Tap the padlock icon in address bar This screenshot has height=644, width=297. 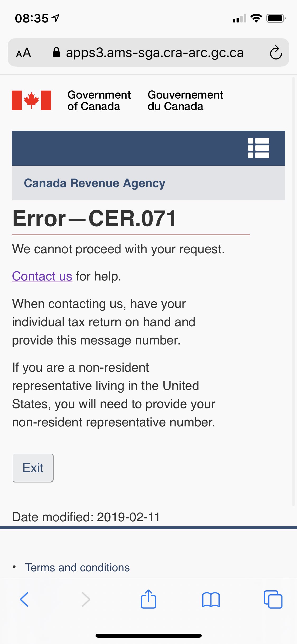(x=56, y=52)
